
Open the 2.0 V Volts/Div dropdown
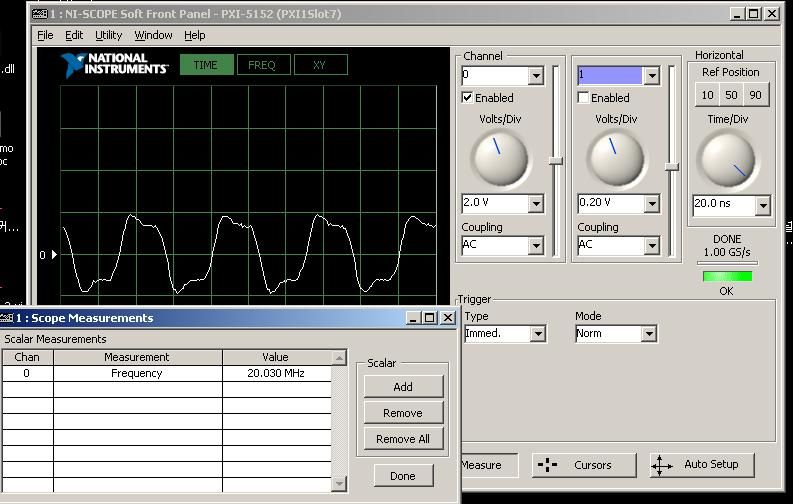[536, 204]
